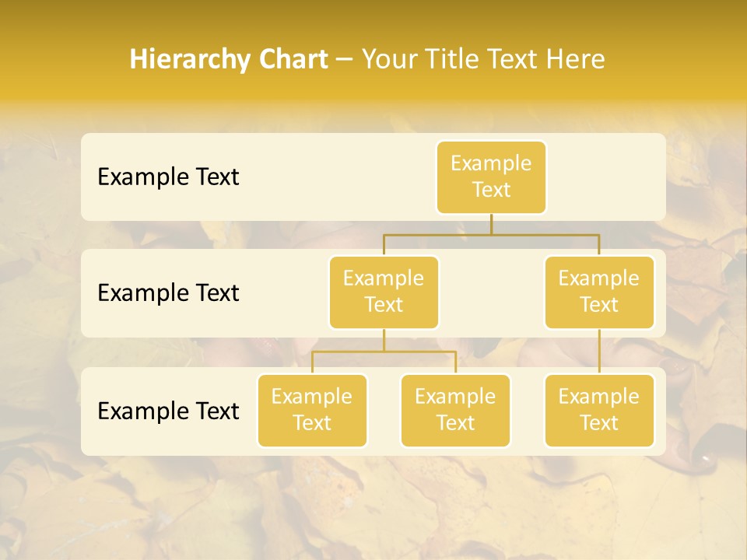Click the second row's "Example Text" label

tap(168, 292)
